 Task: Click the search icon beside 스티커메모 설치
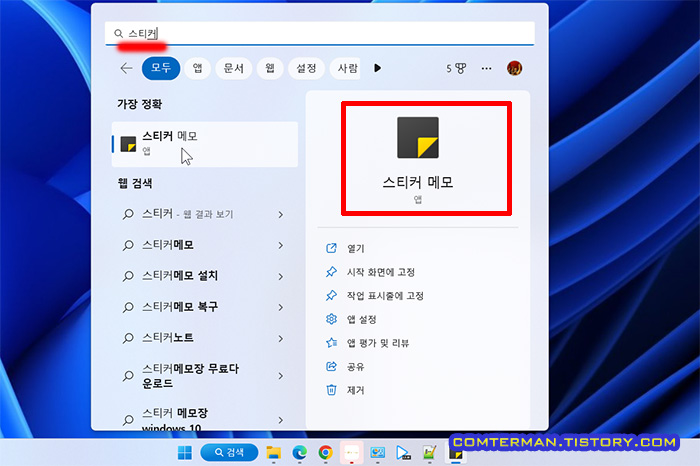pyautogui.click(x=128, y=276)
